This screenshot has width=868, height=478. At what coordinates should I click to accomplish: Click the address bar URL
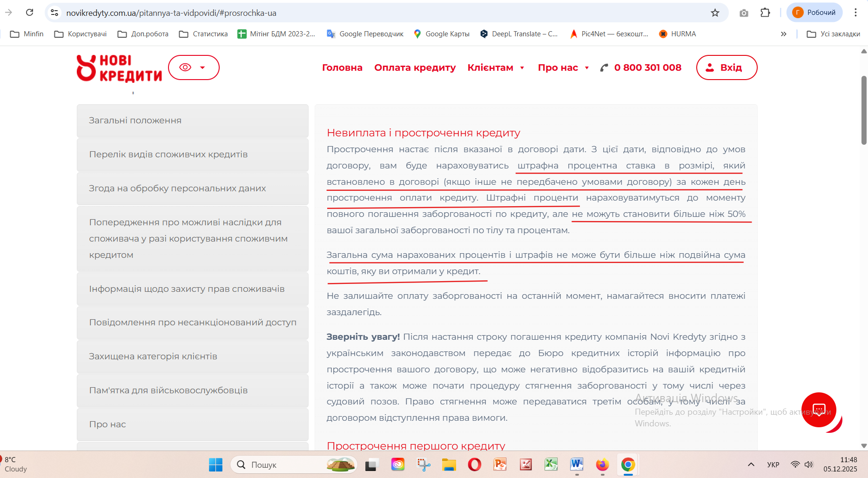[x=171, y=13]
